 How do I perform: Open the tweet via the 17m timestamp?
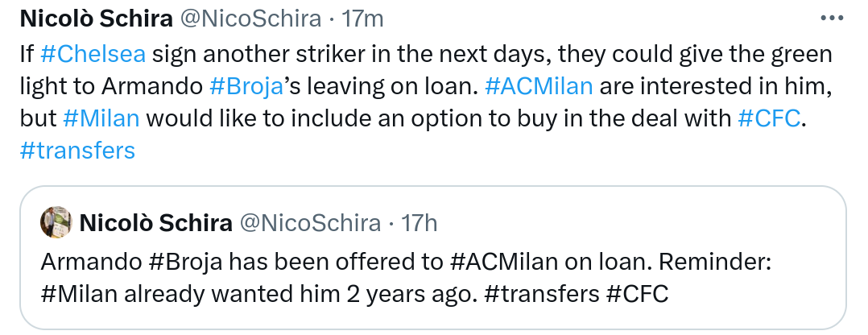(362, 17)
